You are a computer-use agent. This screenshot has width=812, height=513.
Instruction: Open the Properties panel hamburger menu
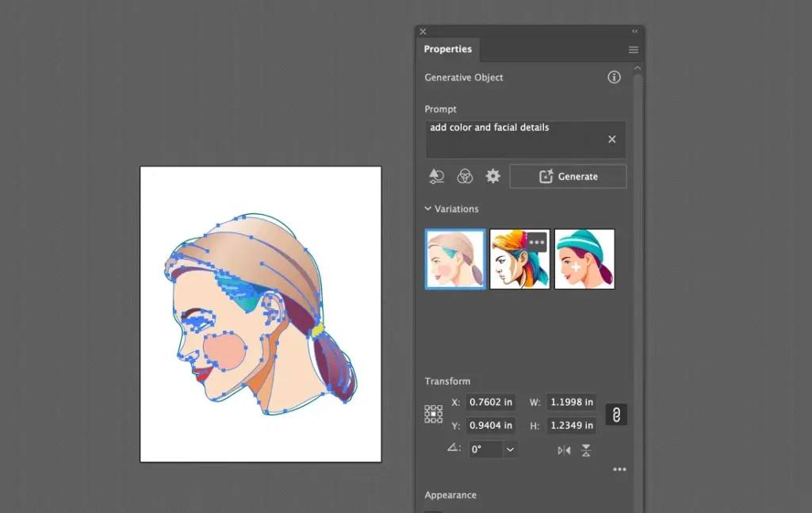click(x=633, y=49)
